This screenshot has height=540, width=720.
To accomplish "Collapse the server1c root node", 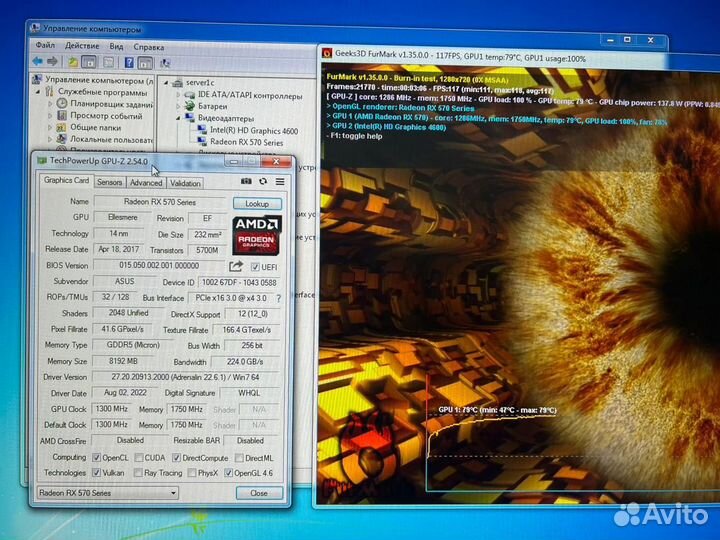I will tap(166, 83).
